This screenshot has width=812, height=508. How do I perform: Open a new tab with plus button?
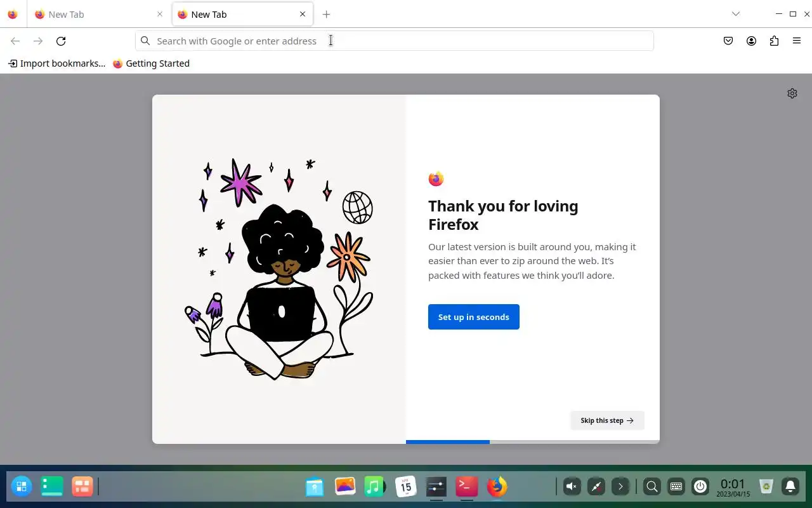click(x=326, y=14)
